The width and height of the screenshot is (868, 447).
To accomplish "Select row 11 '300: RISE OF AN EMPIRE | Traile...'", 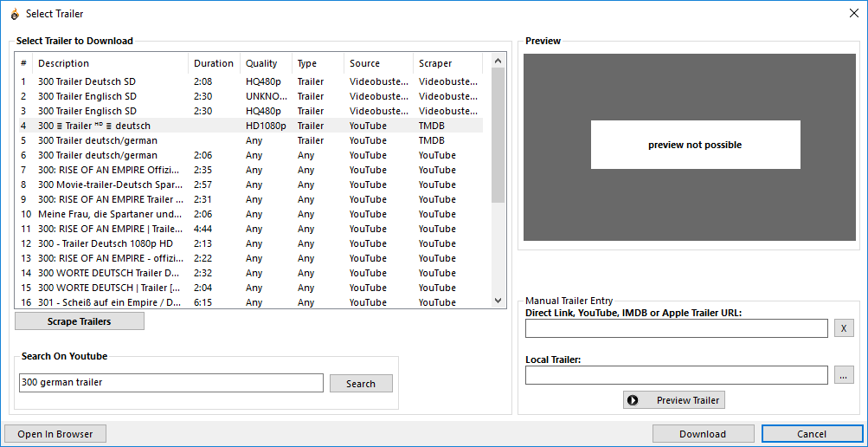I will pyautogui.click(x=250, y=229).
